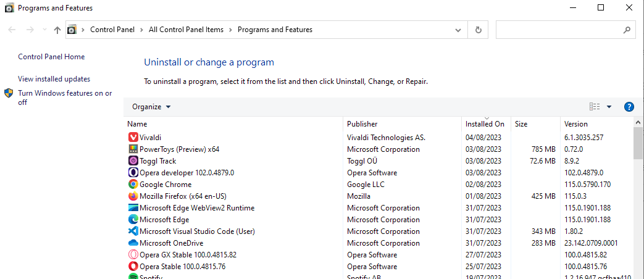644x279 pixels.
Task: Open Control Panel Home link
Action: pyautogui.click(x=51, y=57)
